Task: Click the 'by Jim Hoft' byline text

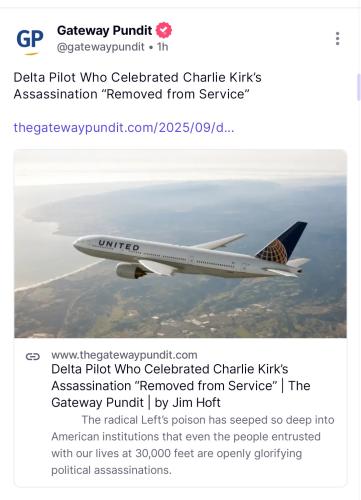Action: 187,403
